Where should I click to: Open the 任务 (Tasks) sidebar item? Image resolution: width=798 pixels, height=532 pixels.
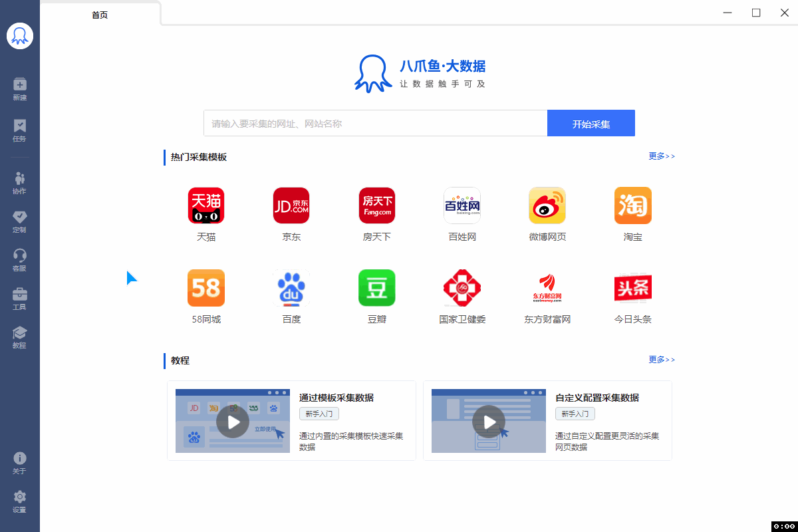[20, 130]
